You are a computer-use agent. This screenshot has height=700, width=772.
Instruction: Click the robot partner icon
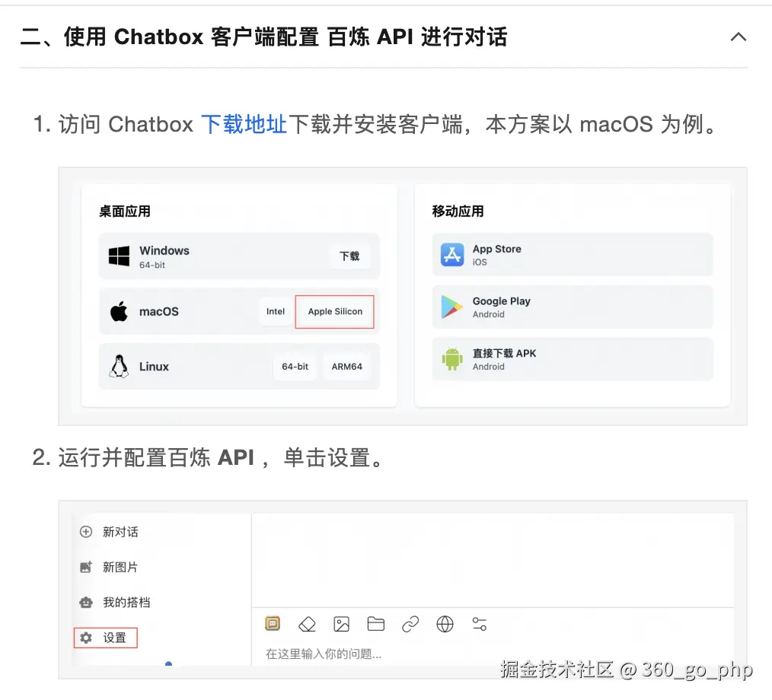(86, 603)
